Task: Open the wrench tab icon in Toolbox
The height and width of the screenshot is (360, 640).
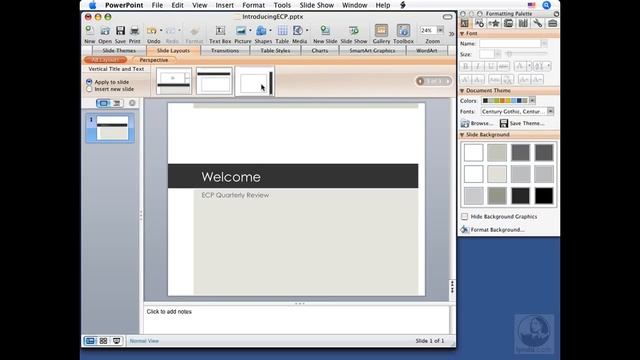Action: (x=538, y=23)
